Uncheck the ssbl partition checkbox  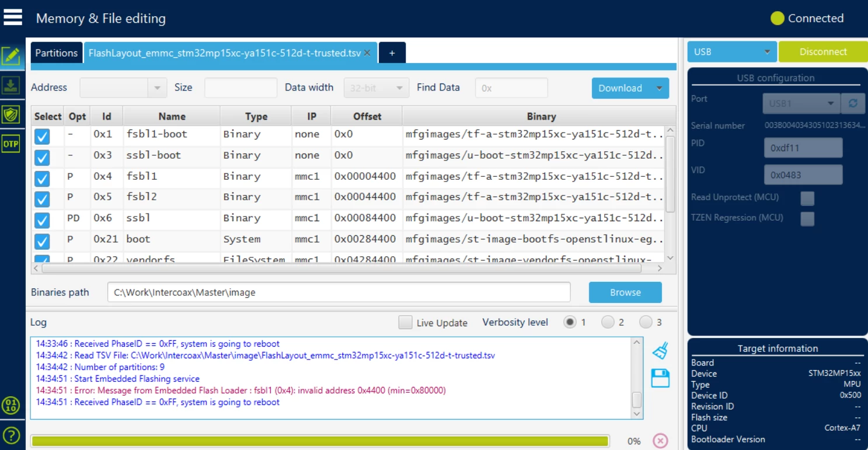(x=42, y=221)
